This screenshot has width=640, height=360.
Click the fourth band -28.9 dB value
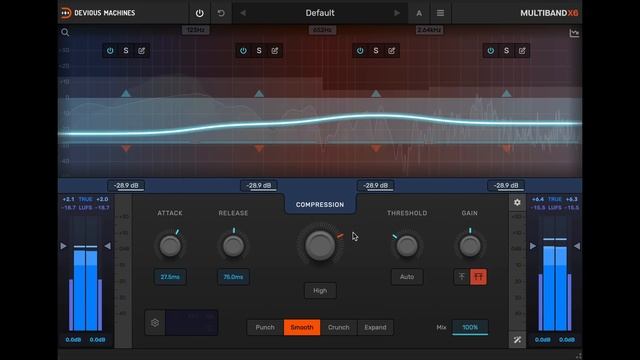click(x=506, y=185)
